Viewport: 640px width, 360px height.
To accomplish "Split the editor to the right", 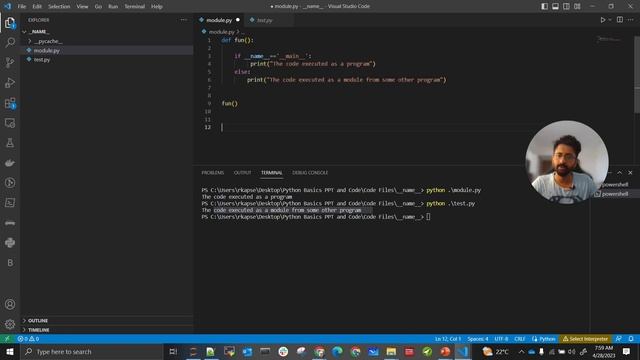I will pyautogui.click(x=620, y=20).
